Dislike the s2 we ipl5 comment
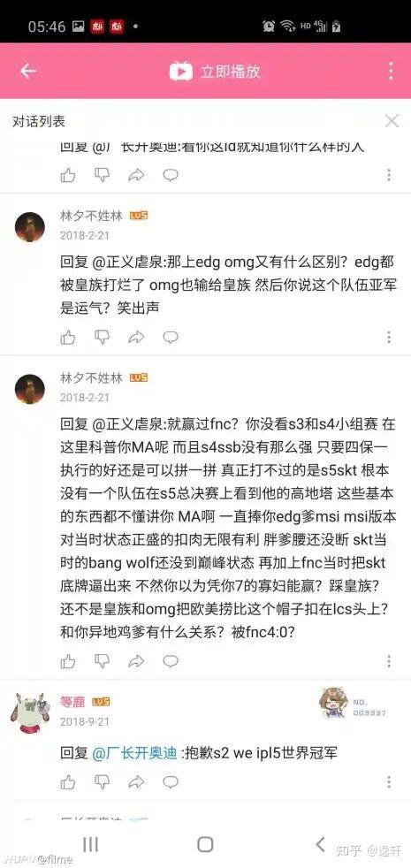This screenshot has height=868, width=411. [102, 781]
